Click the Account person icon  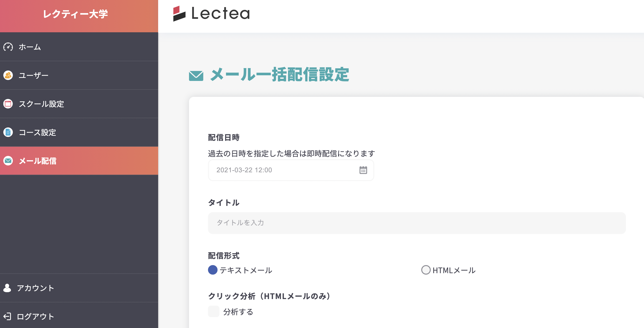pyautogui.click(x=7, y=288)
